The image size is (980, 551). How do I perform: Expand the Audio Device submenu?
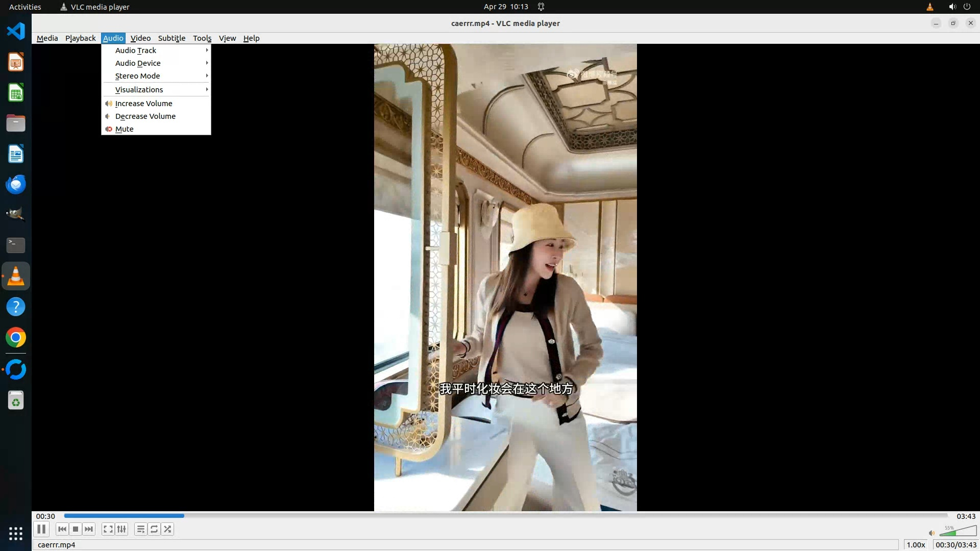coord(138,63)
